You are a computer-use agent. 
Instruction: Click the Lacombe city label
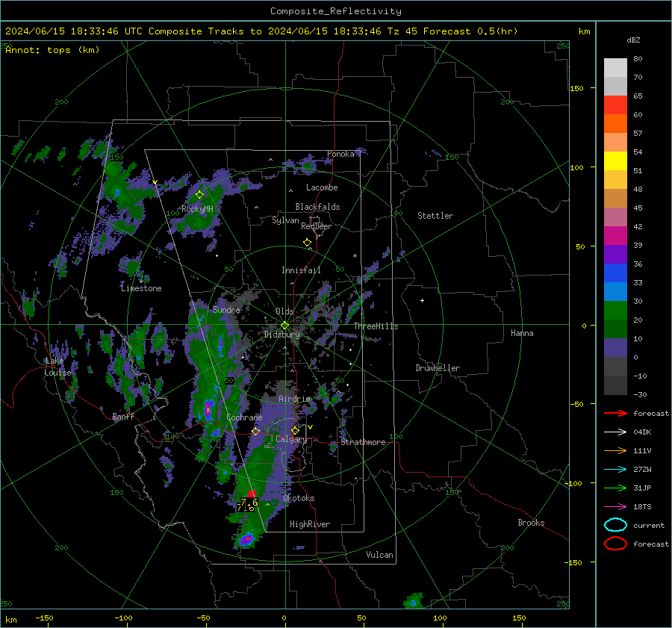click(x=322, y=187)
